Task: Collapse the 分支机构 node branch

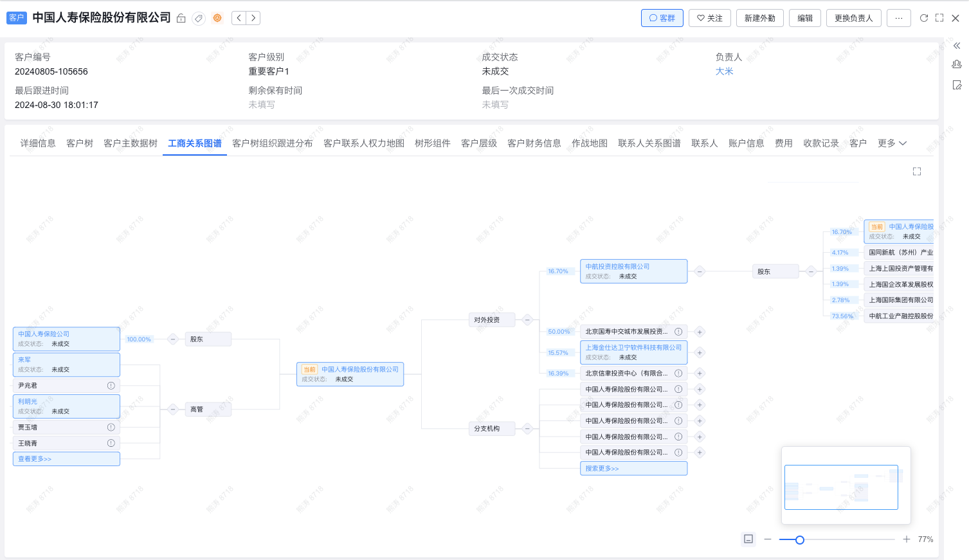Action: (527, 429)
